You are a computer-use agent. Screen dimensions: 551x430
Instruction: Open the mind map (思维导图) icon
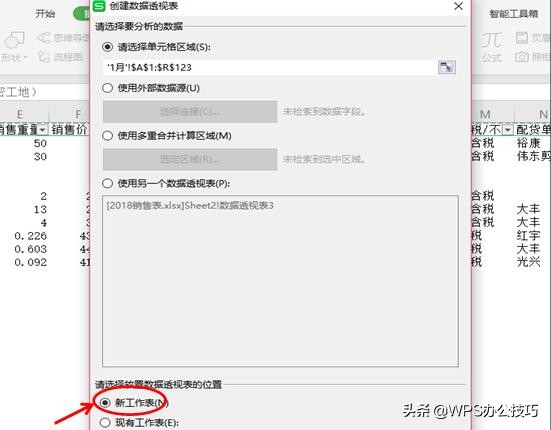(x=44, y=37)
